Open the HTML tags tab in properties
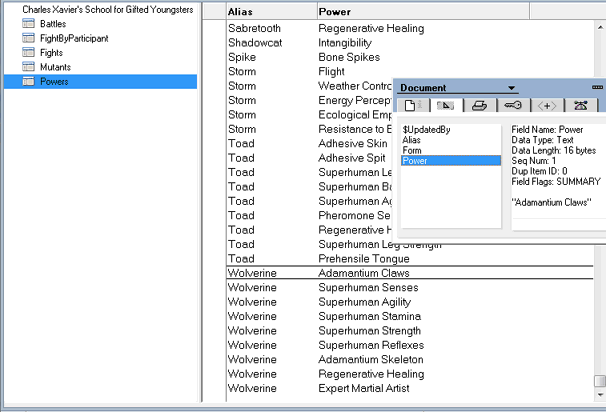The height and width of the screenshot is (412, 606). click(x=547, y=105)
